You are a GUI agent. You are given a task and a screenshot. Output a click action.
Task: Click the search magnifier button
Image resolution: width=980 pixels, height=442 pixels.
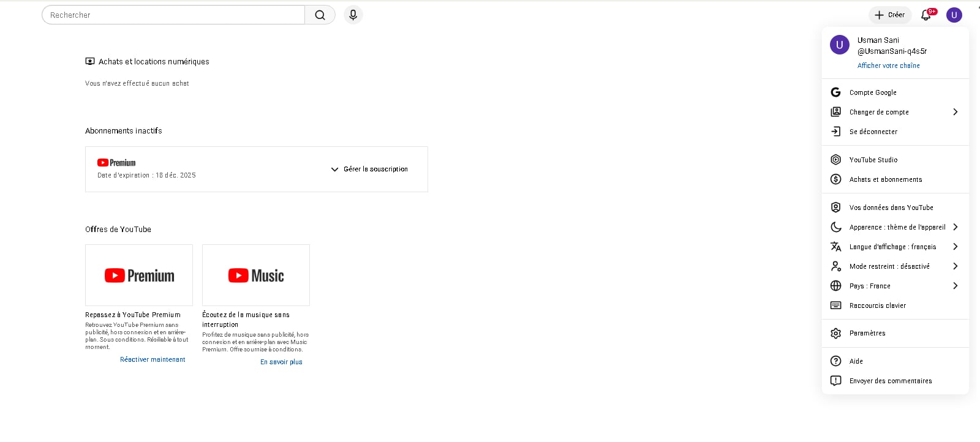320,15
